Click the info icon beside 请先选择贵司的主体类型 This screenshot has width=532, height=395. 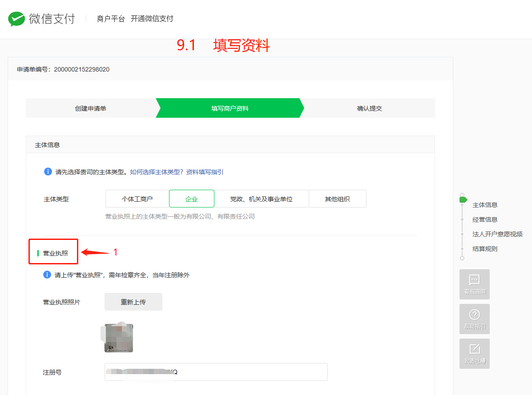click(x=48, y=172)
